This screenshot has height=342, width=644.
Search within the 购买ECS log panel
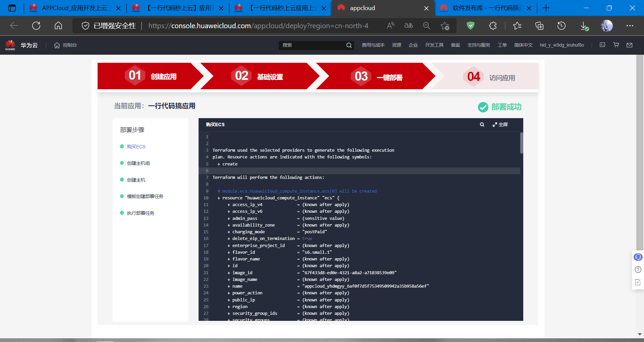pyautogui.click(x=482, y=125)
